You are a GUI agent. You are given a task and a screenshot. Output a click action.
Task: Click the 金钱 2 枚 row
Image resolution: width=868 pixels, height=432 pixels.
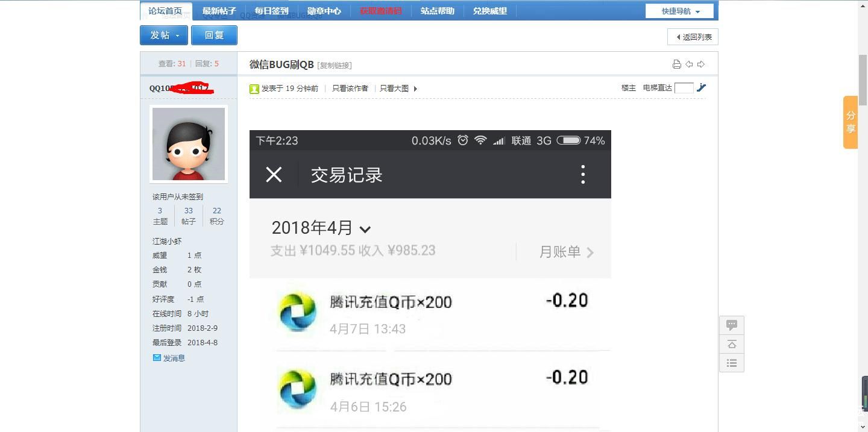click(177, 270)
